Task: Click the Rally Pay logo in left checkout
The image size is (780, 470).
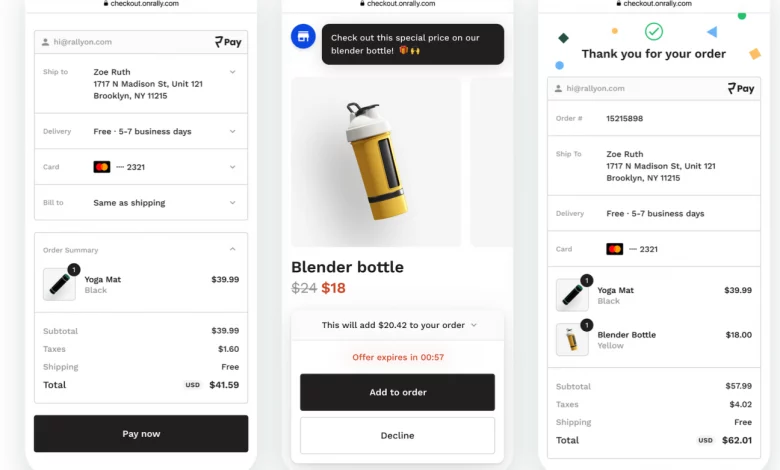Action: 228,42
